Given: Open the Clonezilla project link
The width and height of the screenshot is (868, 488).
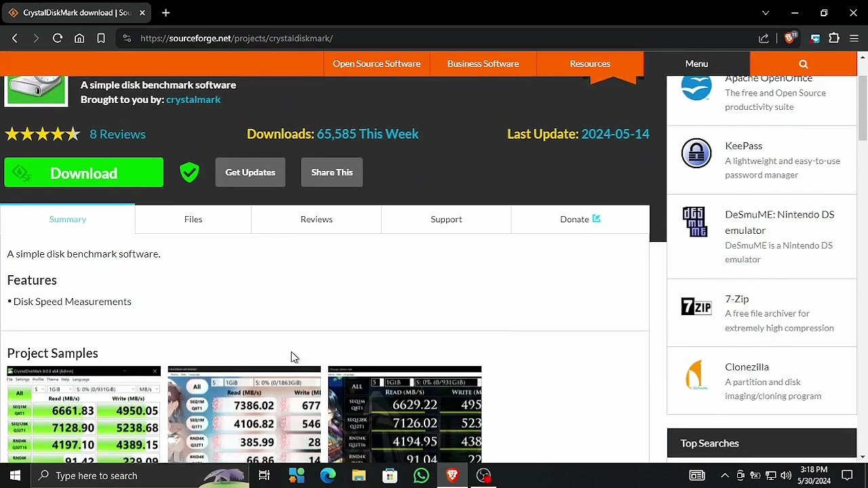Looking at the screenshot, I should click(x=747, y=367).
